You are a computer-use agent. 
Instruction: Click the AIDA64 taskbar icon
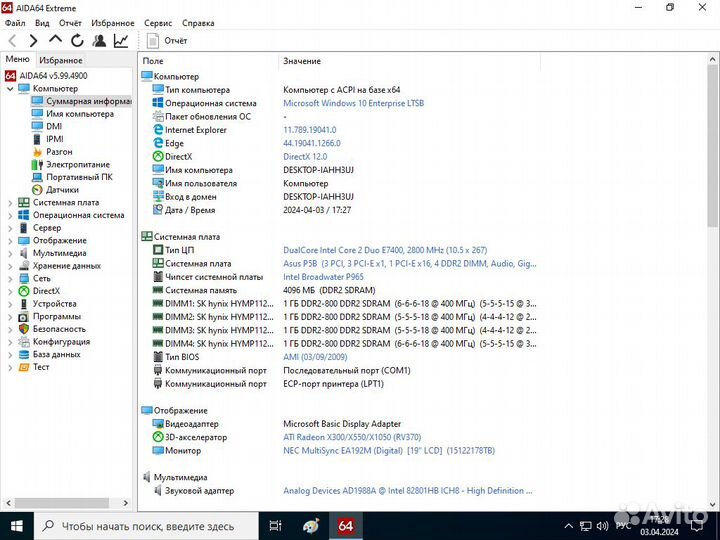[x=345, y=526]
